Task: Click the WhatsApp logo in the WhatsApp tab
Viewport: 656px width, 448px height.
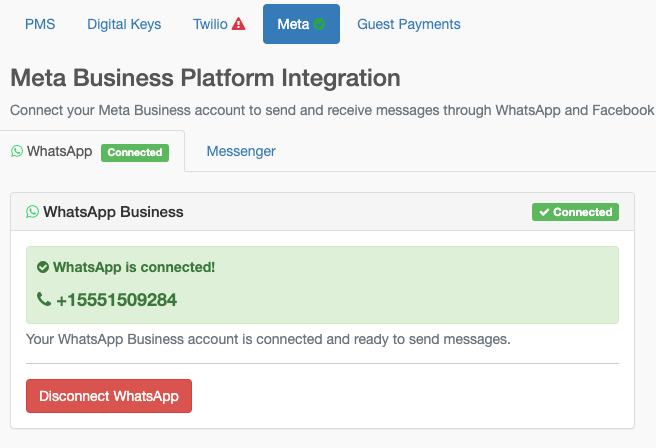Action: click(x=17, y=151)
